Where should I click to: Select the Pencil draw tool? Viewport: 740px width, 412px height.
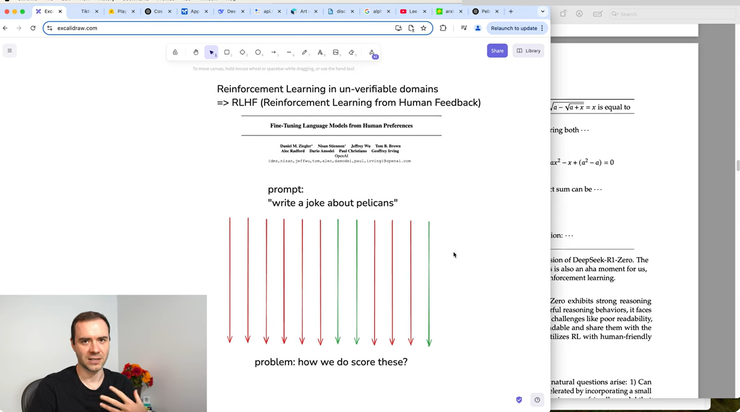[x=305, y=52]
